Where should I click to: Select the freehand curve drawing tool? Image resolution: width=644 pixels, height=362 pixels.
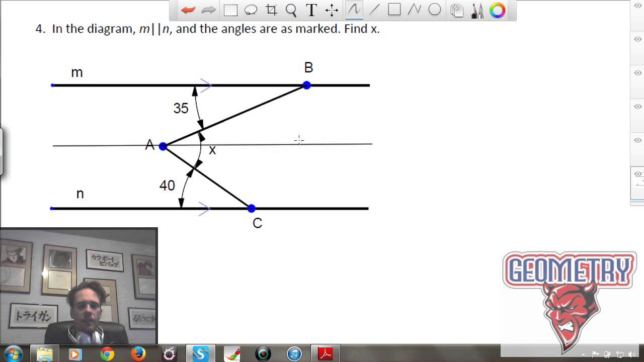(x=354, y=10)
